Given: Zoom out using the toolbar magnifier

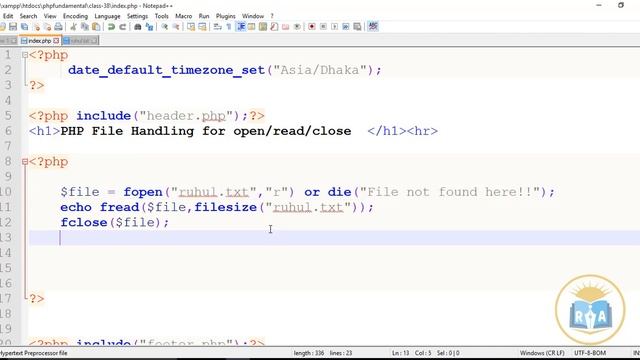Looking at the screenshot, I should 176,27.
